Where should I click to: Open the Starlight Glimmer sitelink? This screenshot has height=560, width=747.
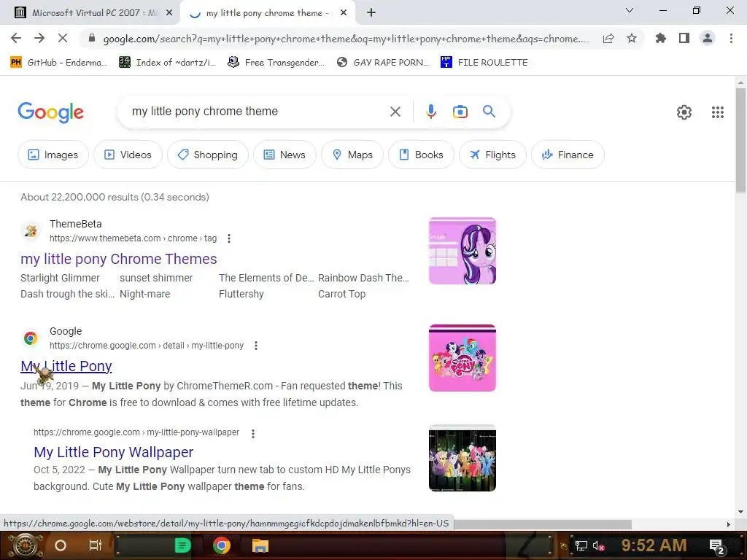(60, 278)
